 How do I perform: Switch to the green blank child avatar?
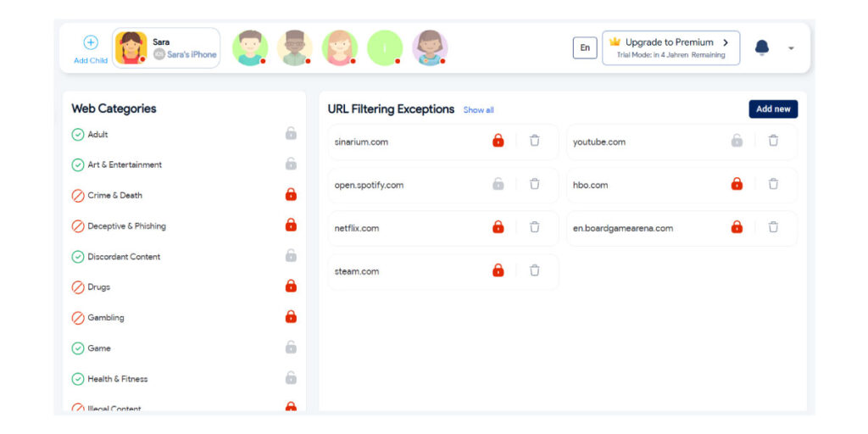click(384, 48)
